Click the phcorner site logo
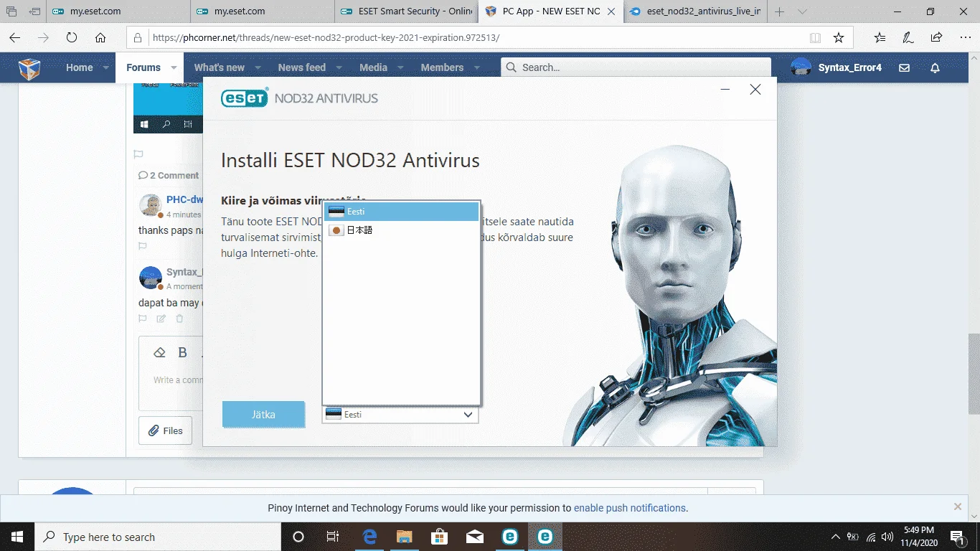 pos(29,68)
